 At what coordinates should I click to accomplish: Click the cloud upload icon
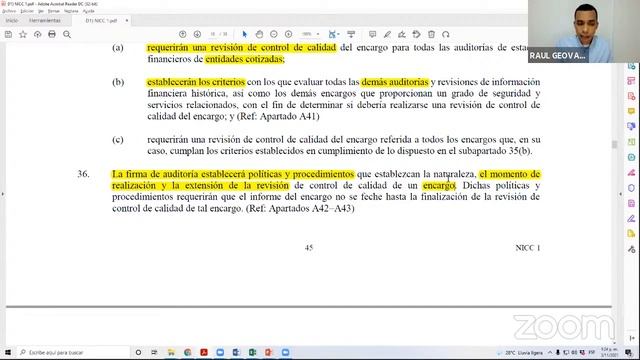38,35
